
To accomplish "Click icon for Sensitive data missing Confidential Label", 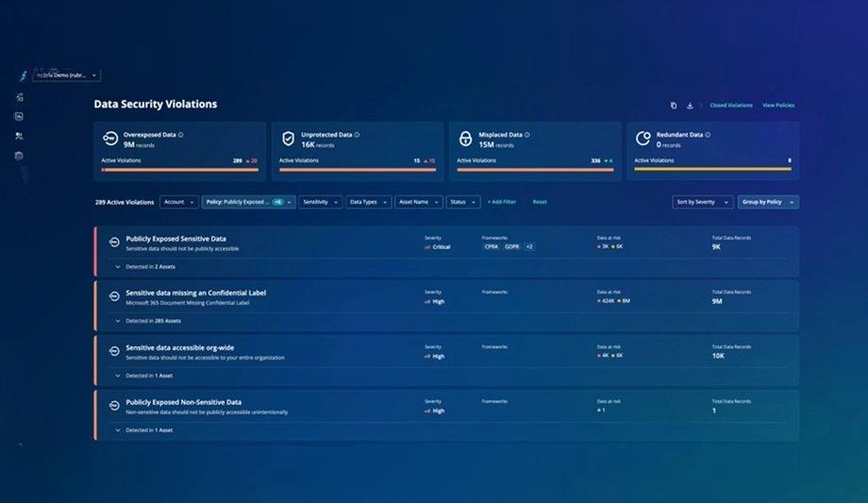I will 114,296.
